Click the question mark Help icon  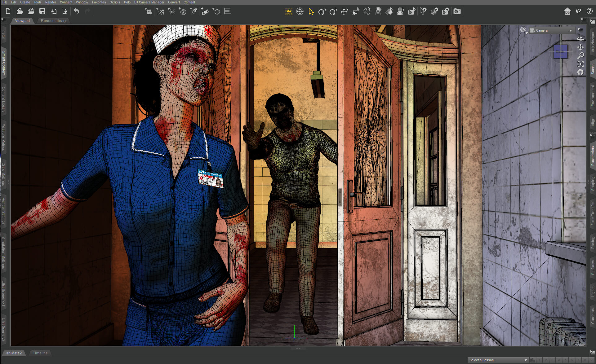(x=589, y=11)
